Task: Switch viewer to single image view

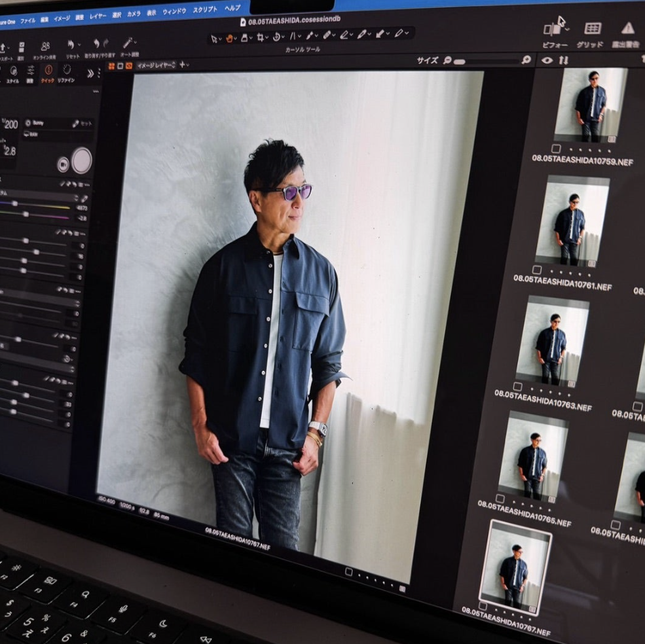Action: coord(120,66)
